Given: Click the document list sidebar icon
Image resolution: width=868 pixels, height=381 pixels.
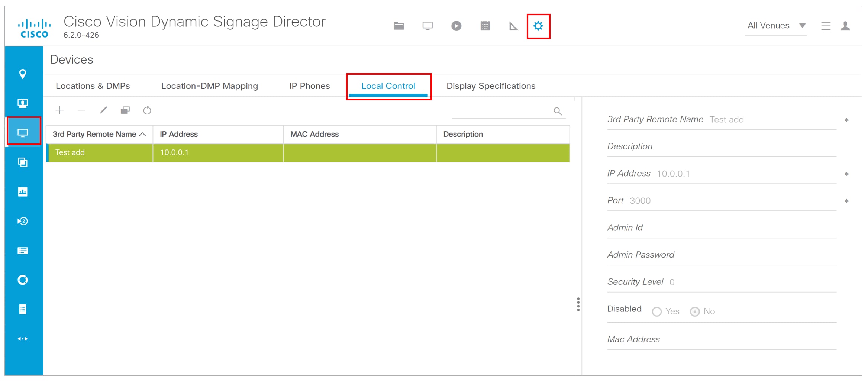Looking at the screenshot, I should coord(23,309).
